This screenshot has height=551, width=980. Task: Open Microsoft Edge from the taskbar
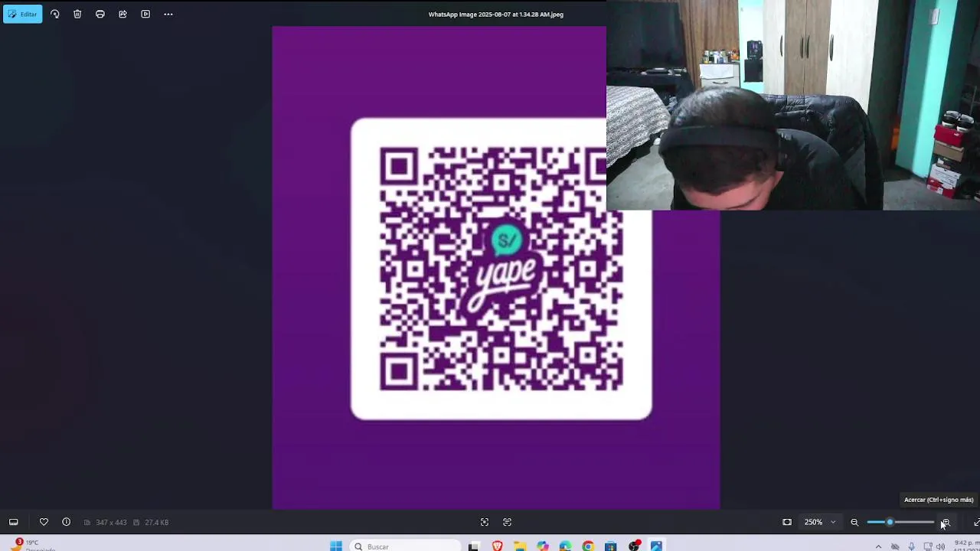[x=565, y=546]
